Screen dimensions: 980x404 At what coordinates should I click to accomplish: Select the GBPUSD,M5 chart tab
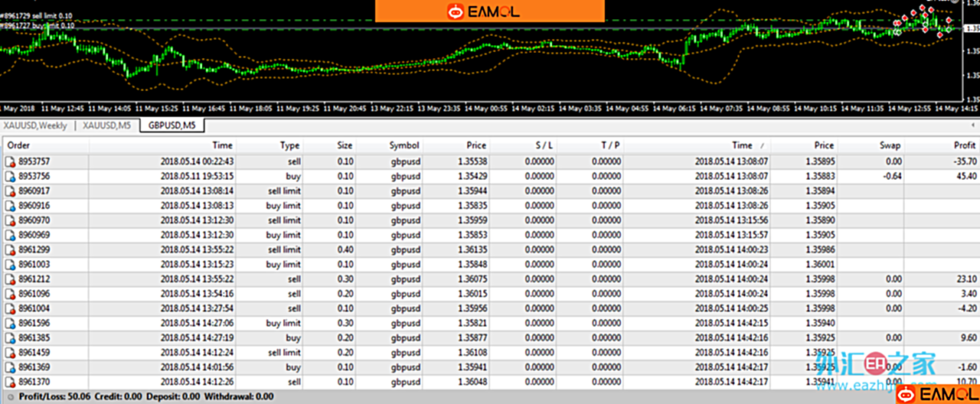[171, 125]
